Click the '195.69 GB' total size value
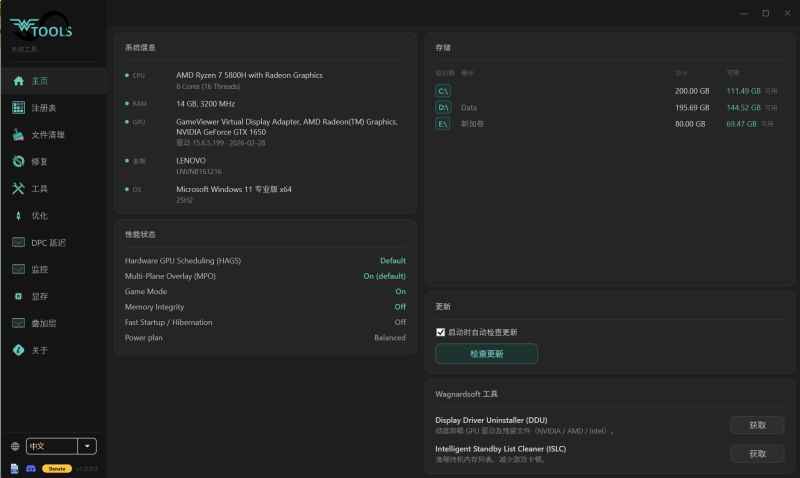The height and width of the screenshot is (478, 800). coord(692,108)
